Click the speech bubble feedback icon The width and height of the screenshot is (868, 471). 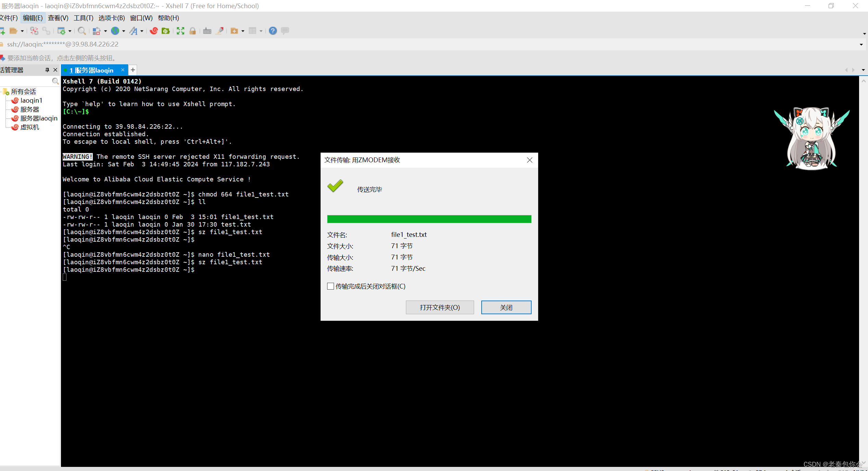point(285,31)
